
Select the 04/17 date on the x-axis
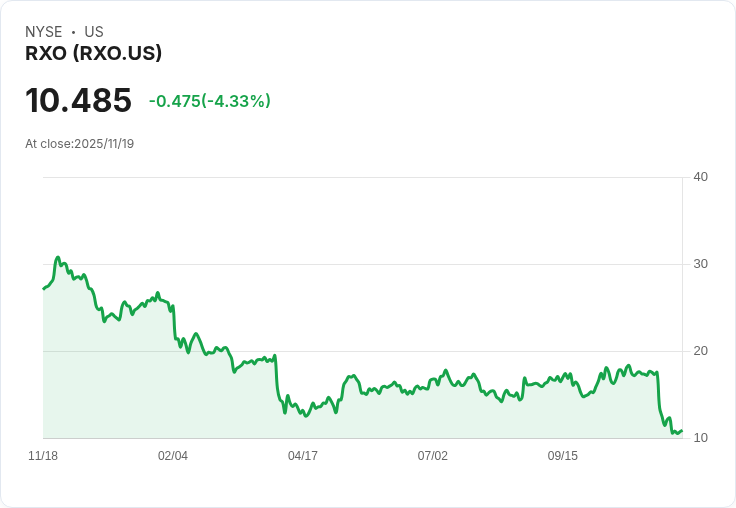pos(303,456)
